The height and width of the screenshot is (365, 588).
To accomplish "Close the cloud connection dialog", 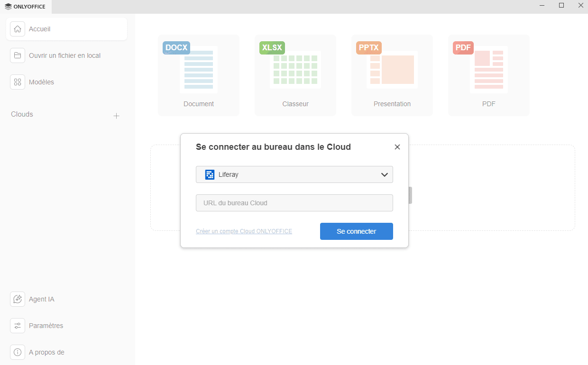I will [397, 147].
